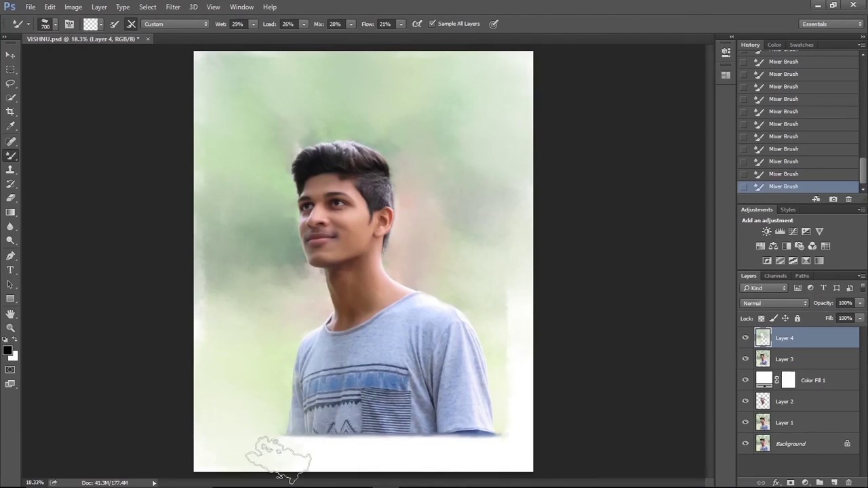Click the Fill 100% value field

click(845, 318)
